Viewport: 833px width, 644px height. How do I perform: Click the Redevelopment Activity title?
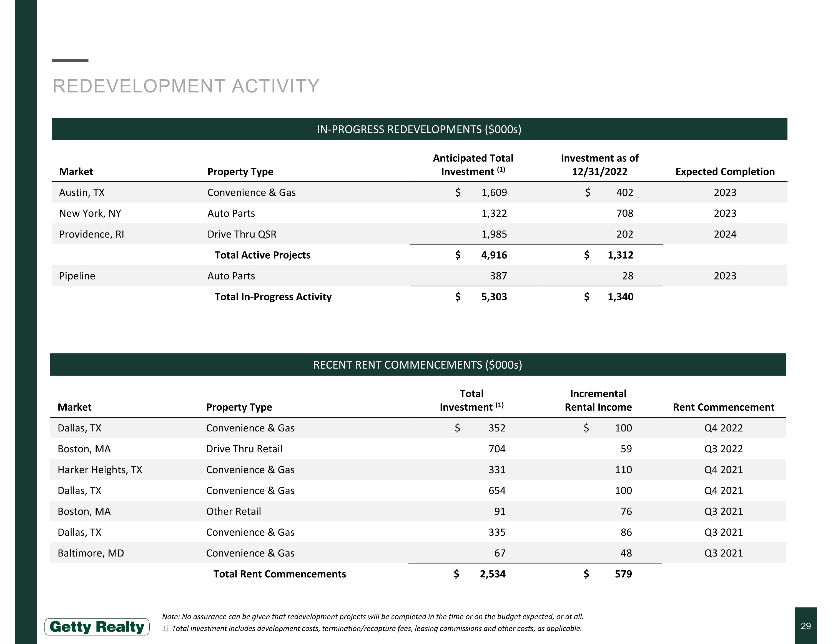coord(186,86)
